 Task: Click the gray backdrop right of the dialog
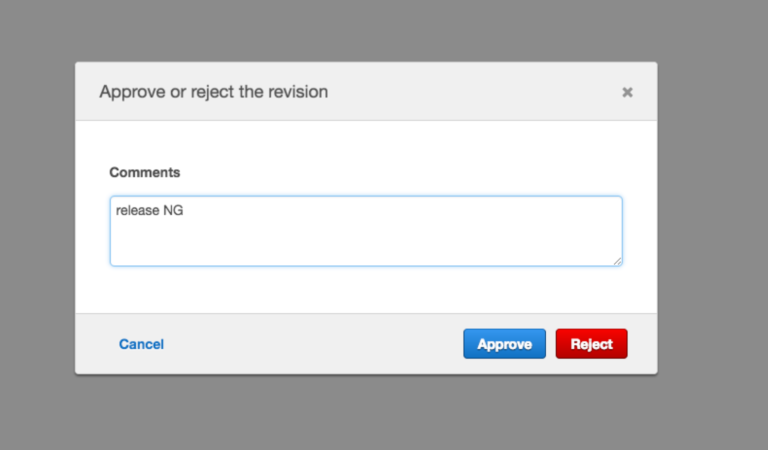click(712, 220)
